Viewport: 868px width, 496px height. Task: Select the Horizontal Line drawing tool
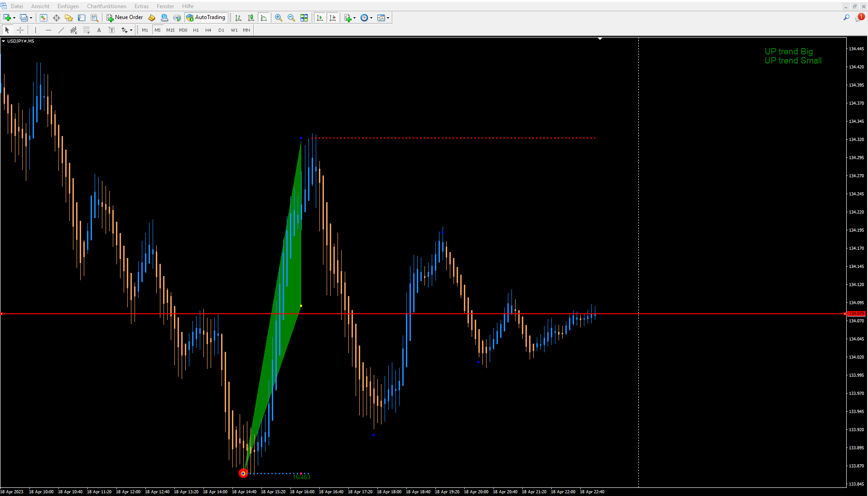48,30
